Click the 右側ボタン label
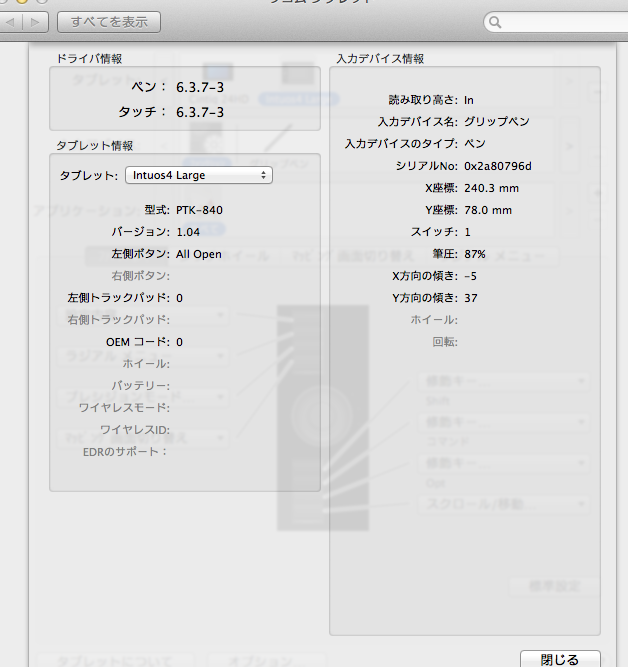Viewport: 628px width, 667px height. click(141, 276)
